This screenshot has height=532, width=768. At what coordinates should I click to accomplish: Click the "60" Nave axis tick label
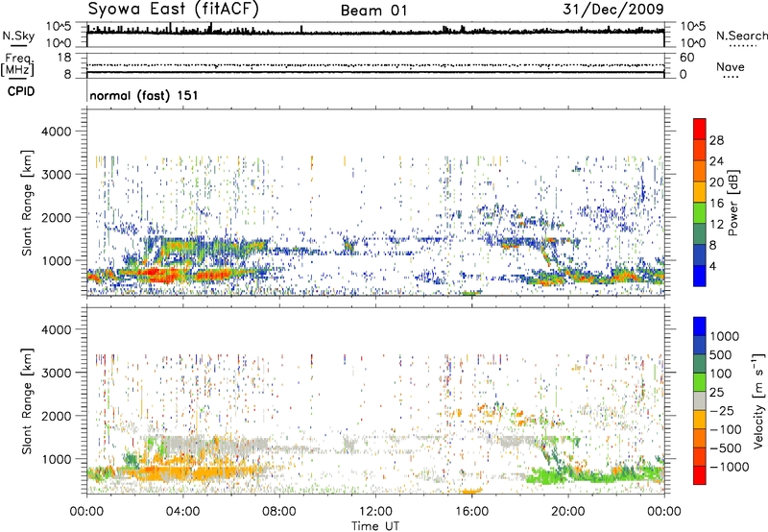tap(687, 58)
